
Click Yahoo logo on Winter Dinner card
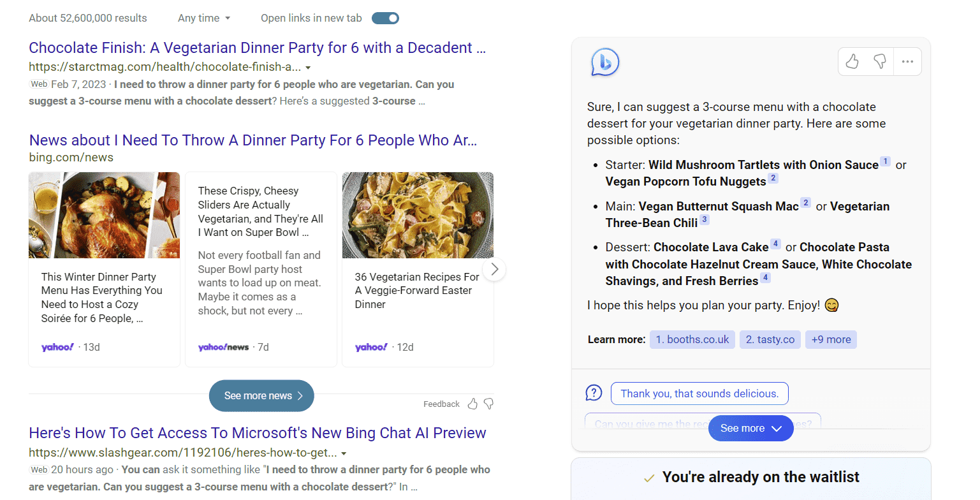click(57, 347)
